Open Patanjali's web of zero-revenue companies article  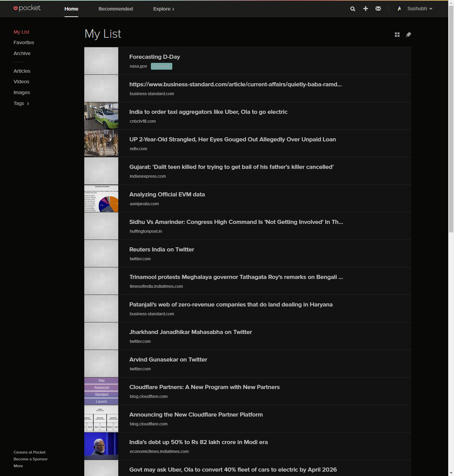pos(231,304)
